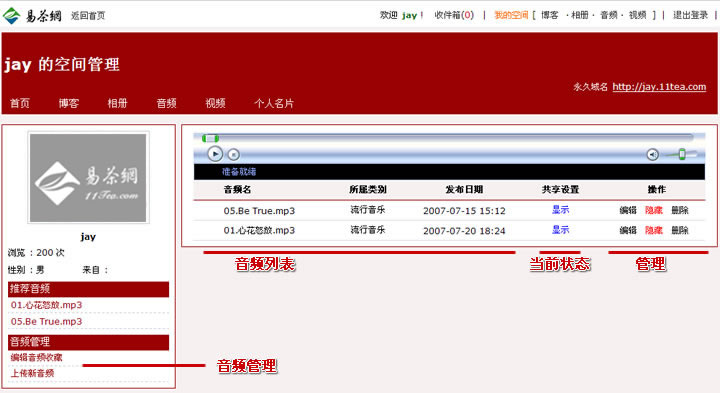Click the 准备就绪 player status text

tap(239, 172)
